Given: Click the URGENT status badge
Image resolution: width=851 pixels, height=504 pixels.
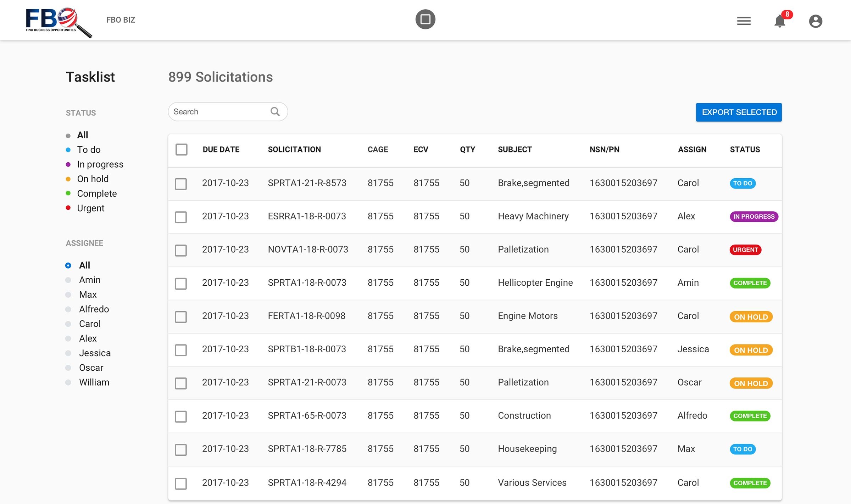Looking at the screenshot, I should click(745, 250).
